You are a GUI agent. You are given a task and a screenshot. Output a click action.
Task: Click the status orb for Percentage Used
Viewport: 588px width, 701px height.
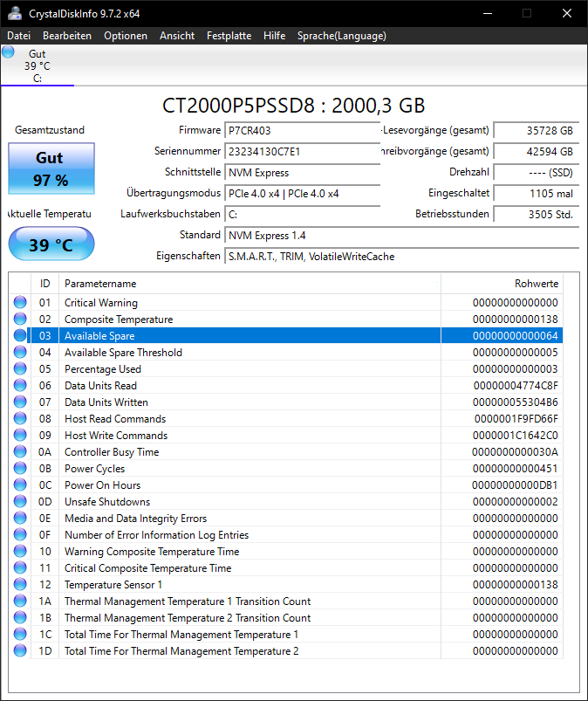click(20, 368)
